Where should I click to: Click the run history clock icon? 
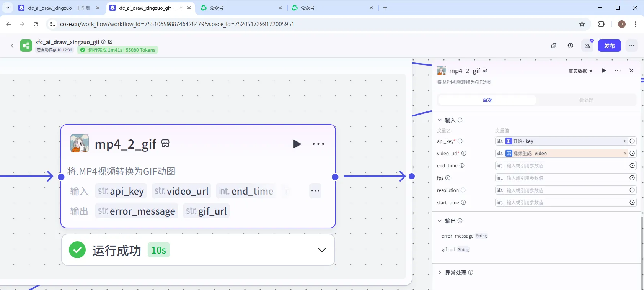pos(570,46)
